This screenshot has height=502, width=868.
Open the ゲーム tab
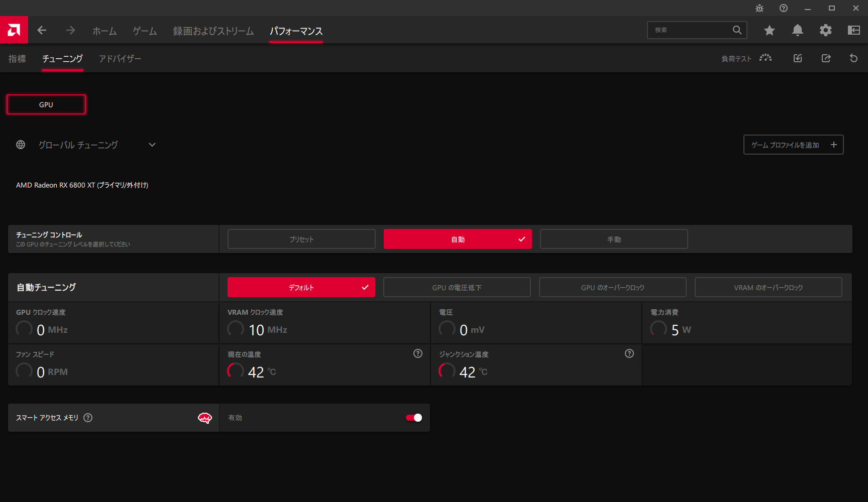click(145, 31)
